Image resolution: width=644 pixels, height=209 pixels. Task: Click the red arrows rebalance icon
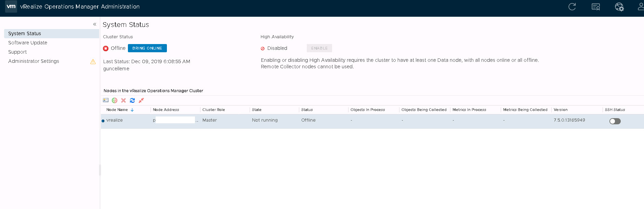pos(141,100)
